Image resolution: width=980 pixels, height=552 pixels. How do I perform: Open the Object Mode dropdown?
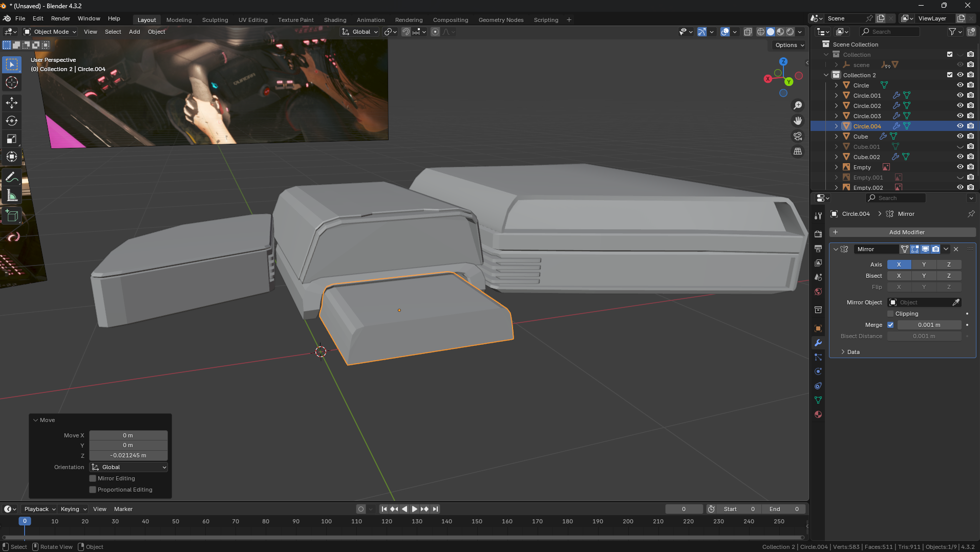[51, 32]
